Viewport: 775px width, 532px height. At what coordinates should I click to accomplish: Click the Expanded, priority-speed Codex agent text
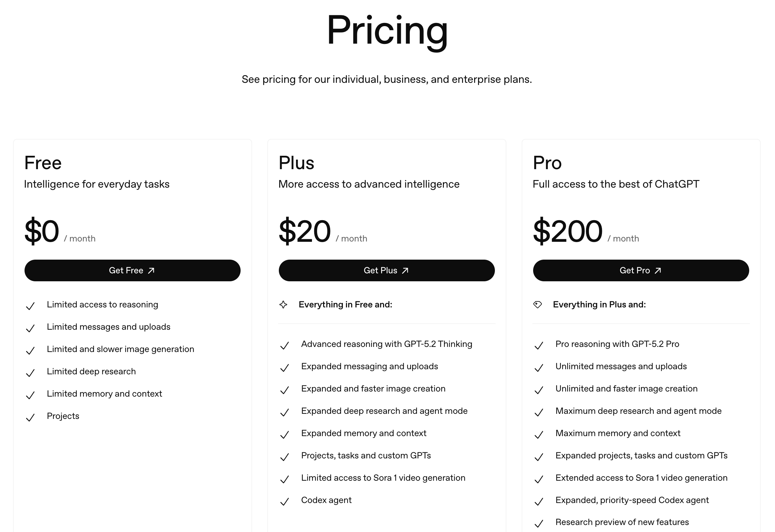[632, 500]
